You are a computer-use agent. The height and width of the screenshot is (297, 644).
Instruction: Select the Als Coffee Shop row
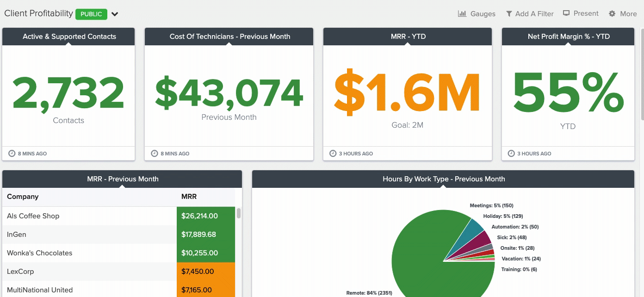pos(118,216)
